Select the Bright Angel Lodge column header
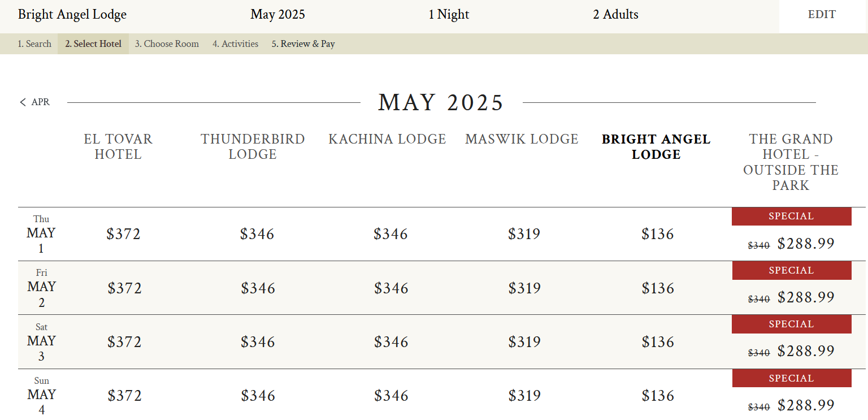Viewport: 868px width, 420px height. click(656, 146)
